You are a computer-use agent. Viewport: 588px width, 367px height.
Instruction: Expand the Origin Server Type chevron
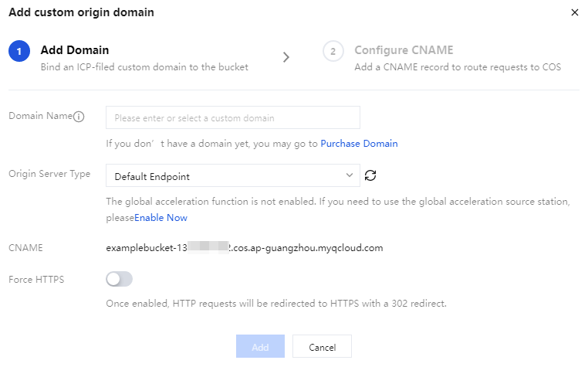tap(350, 175)
